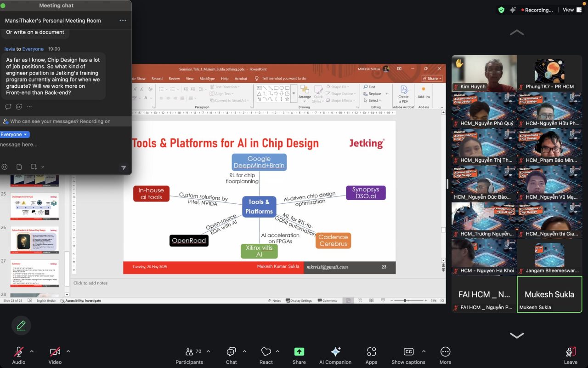Image resolution: width=588 pixels, height=368 pixels.
Task: Click the green annotate pencil button
Action: coord(21,326)
